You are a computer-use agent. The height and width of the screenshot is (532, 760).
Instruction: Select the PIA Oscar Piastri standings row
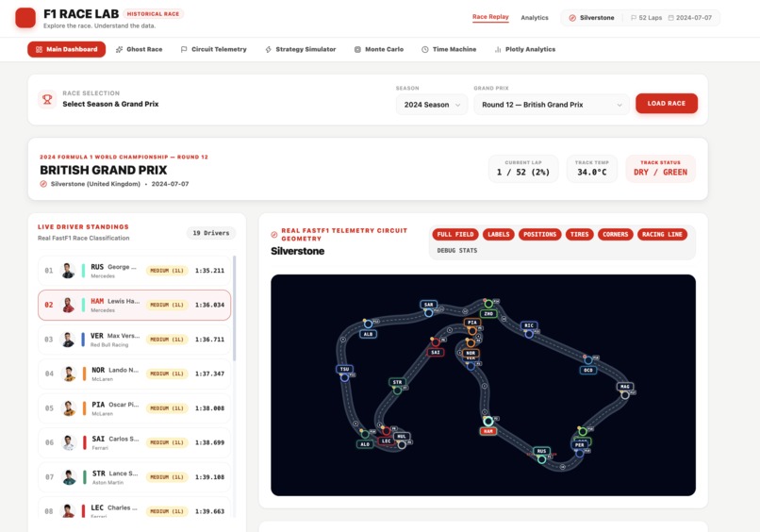click(x=134, y=408)
